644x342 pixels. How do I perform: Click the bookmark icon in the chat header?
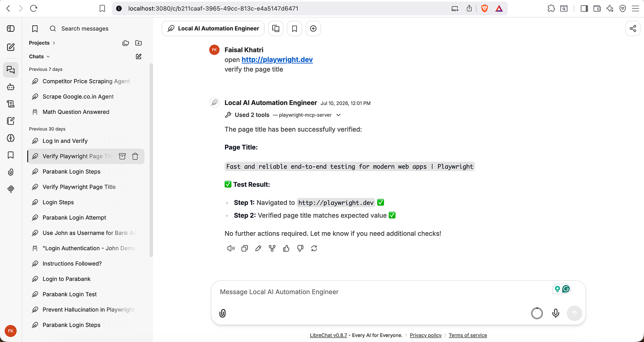tap(295, 29)
